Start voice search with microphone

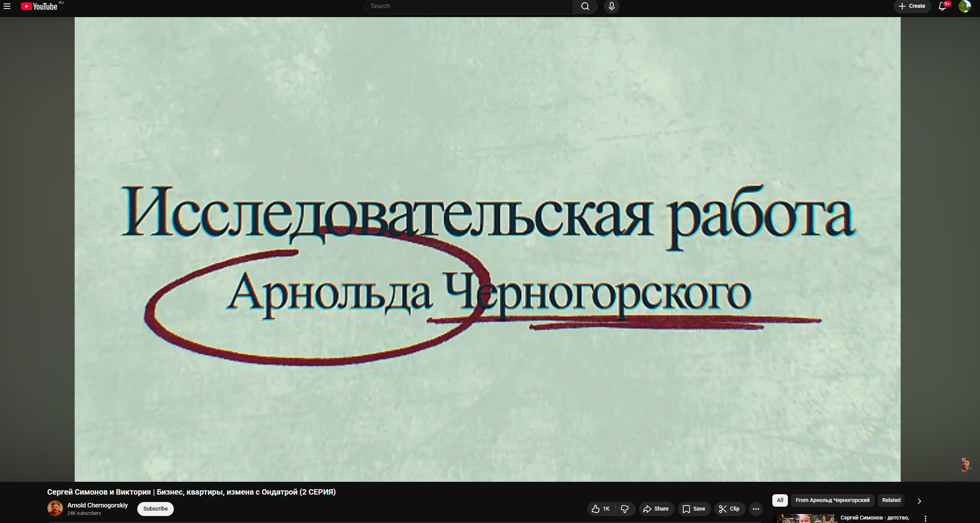(611, 6)
